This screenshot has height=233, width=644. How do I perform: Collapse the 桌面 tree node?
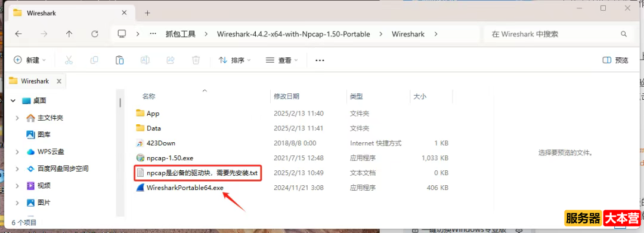(13, 100)
